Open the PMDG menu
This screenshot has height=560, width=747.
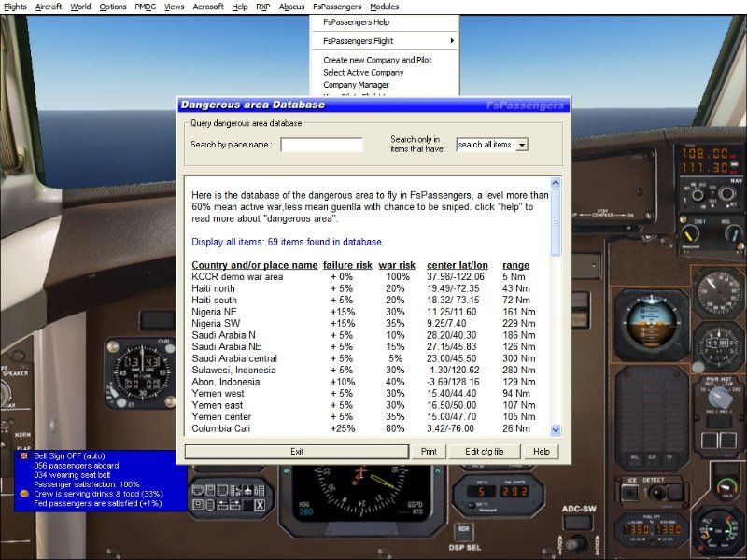coord(146,7)
